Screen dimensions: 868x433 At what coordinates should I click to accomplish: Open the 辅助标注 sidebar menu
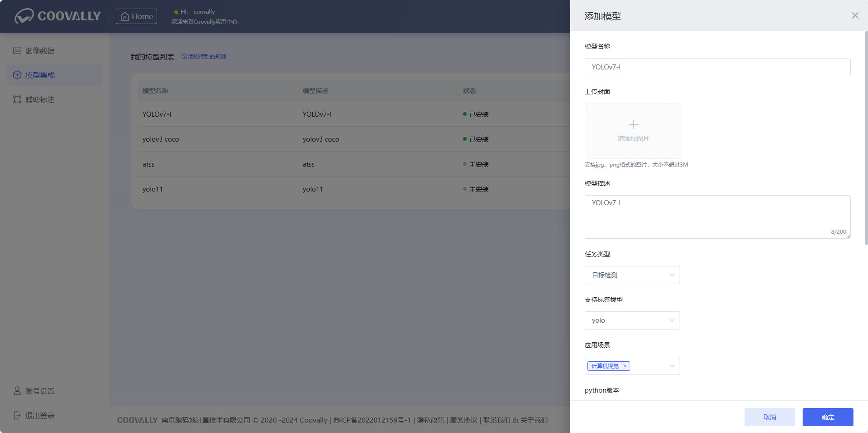pos(54,99)
